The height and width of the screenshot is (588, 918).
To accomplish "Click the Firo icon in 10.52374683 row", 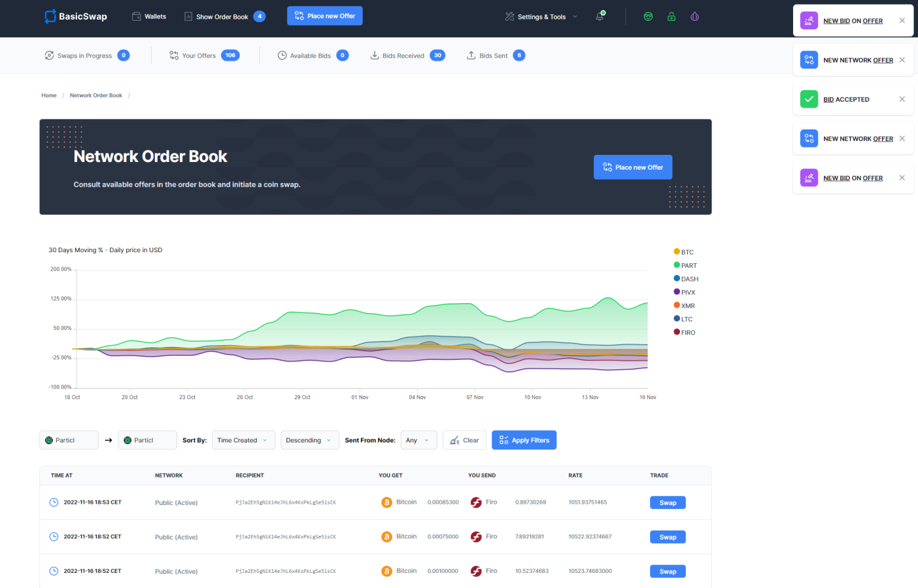I will tap(476, 571).
